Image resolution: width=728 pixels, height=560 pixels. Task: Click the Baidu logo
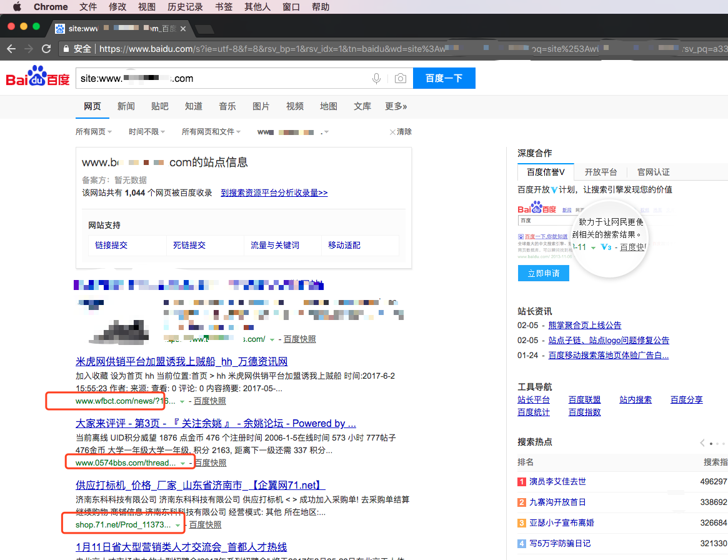pyautogui.click(x=37, y=78)
